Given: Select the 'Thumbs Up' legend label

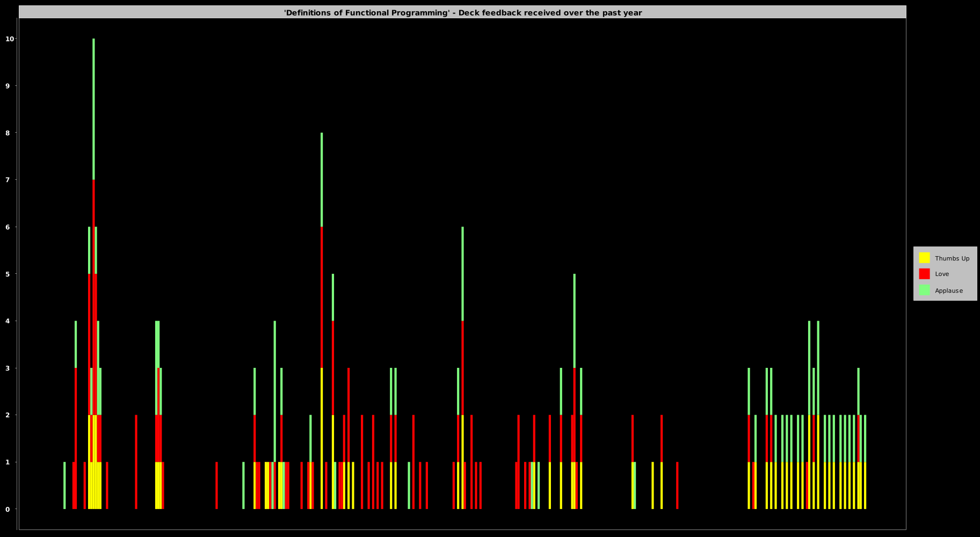Looking at the screenshot, I should click(x=952, y=258).
